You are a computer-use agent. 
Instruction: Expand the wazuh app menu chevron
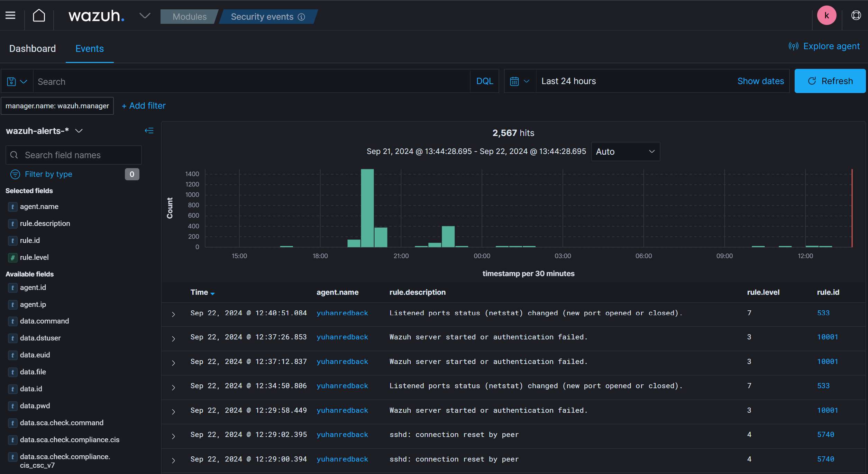[145, 16]
